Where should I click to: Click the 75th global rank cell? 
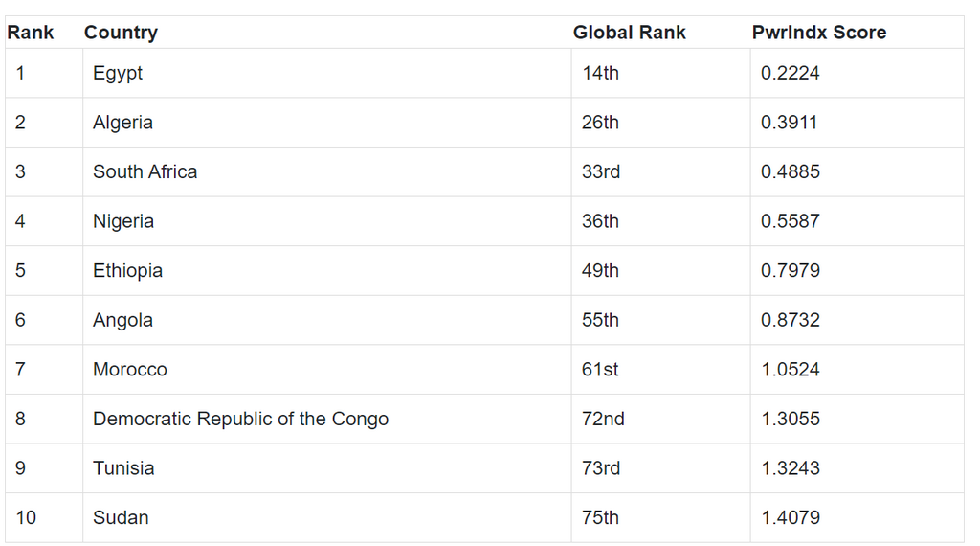point(600,517)
